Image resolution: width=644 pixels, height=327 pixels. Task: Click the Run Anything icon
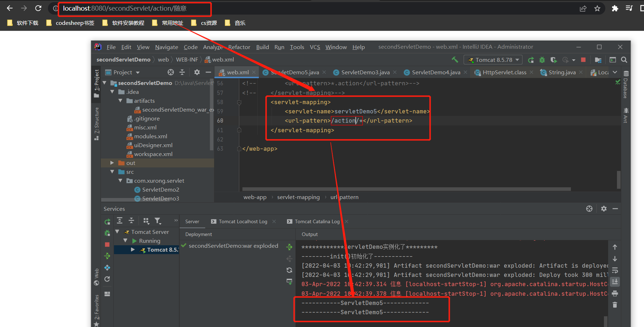click(x=613, y=60)
